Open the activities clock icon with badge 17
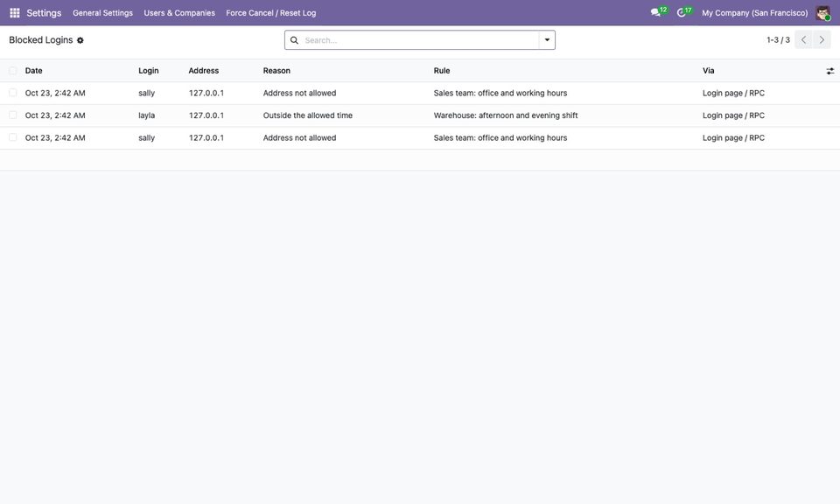The image size is (840, 504). [684, 11]
